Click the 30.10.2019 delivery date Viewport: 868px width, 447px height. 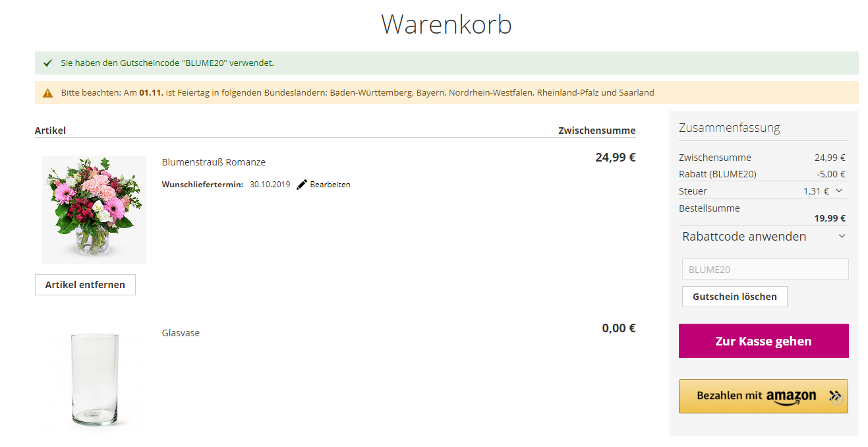point(270,185)
